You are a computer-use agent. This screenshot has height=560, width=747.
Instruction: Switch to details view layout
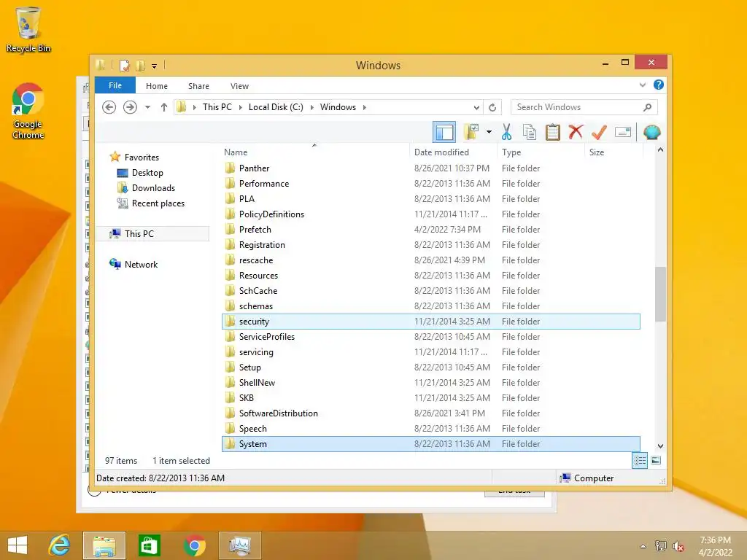coord(640,461)
